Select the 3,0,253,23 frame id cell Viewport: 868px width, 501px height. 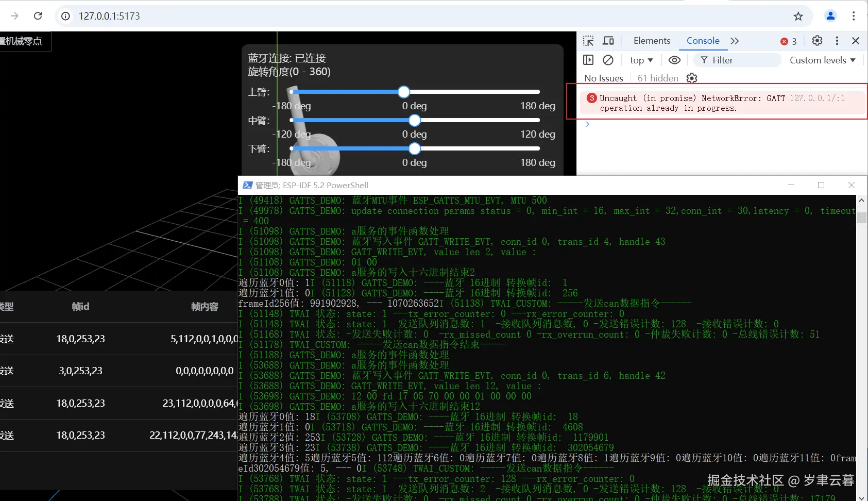click(80, 371)
